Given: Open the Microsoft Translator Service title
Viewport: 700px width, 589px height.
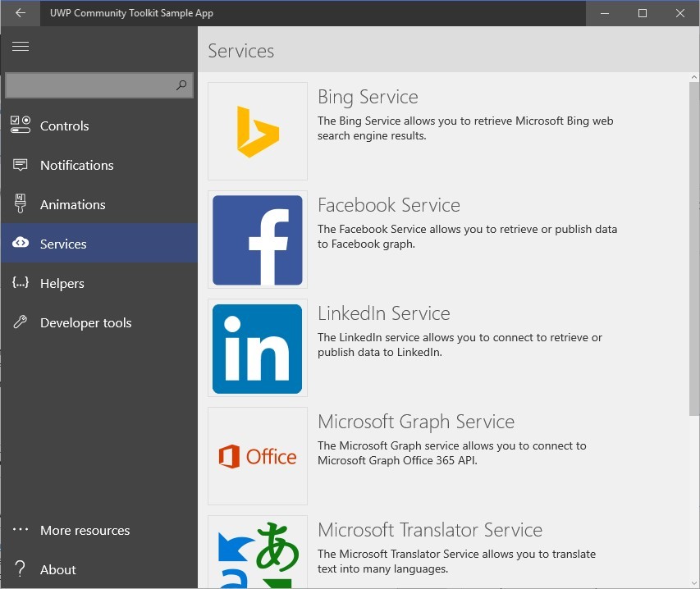Looking at the screenshot, I should pos(430,530).
